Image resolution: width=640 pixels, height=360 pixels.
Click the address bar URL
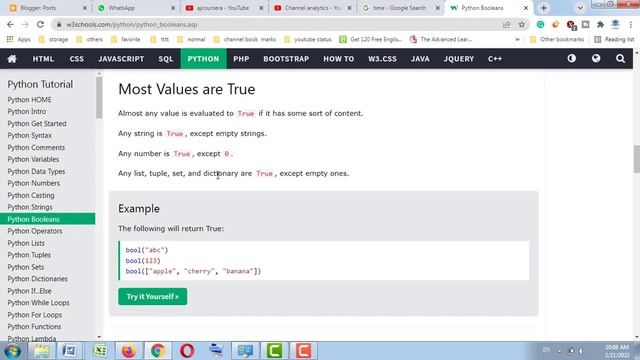pyautogui.click(x=131, y=24)
